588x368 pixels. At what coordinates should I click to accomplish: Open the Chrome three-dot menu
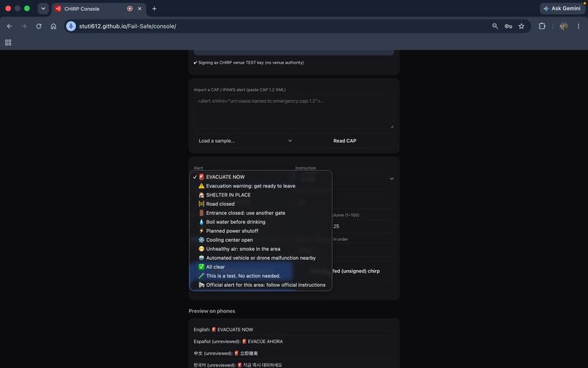point(579,26)
